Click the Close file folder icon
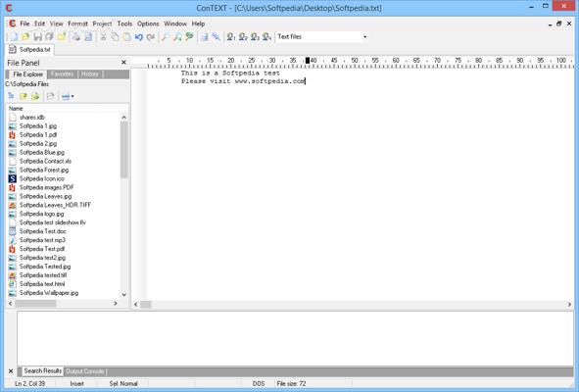The image size is (579, 392). click(x=62, y=36)
